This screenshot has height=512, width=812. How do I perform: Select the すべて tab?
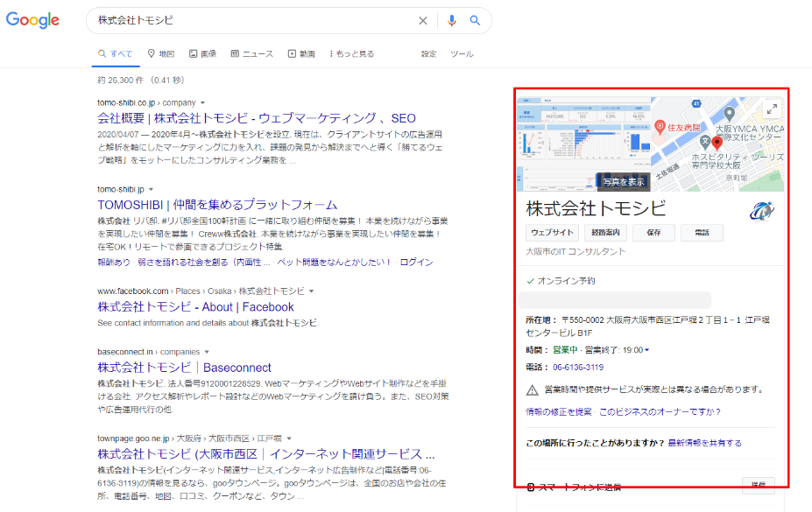pyautogui.click(x=116, y=53)
